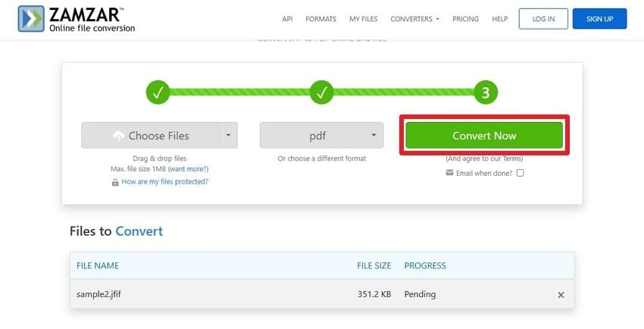Remove sample2.jfif with the X icon
Image resolution: width=644 pixels, height=329 pixels.
(x=561, y=294)
